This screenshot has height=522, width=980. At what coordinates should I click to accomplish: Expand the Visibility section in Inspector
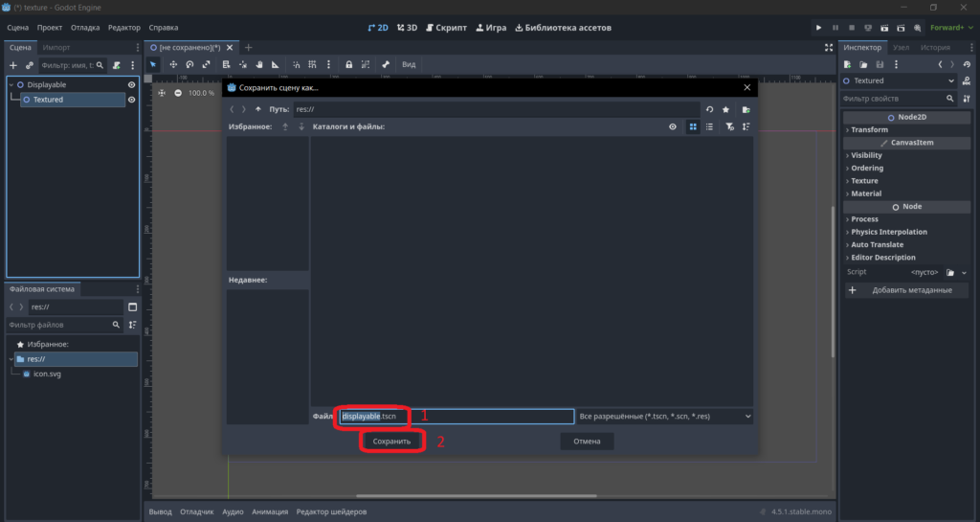pos(865,155)
